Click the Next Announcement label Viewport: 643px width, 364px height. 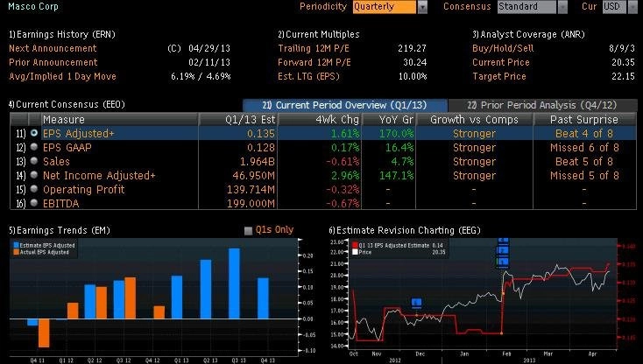coord(53,48)
